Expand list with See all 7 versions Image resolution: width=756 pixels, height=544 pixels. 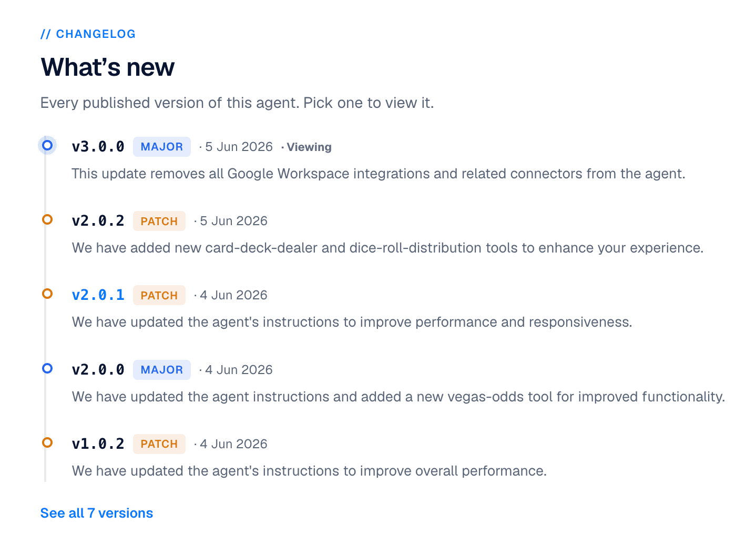pos(97,513)
